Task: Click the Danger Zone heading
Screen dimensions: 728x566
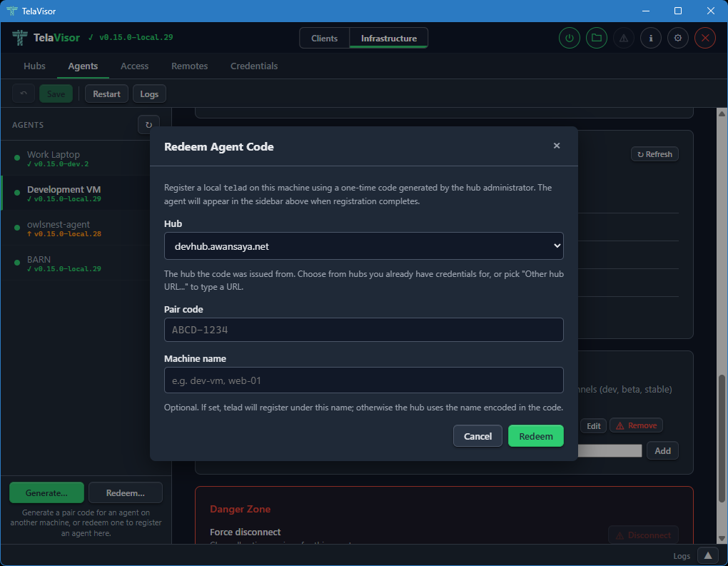Action: [x=240, y=509]
